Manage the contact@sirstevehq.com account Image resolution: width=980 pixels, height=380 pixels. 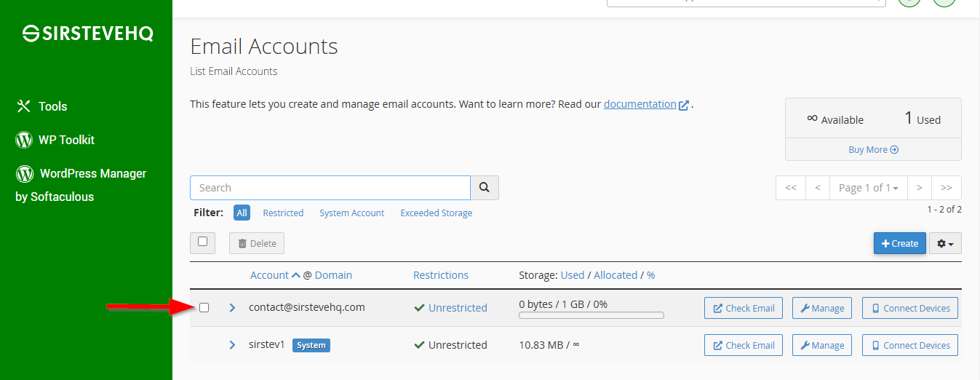(x=822, y=308)
